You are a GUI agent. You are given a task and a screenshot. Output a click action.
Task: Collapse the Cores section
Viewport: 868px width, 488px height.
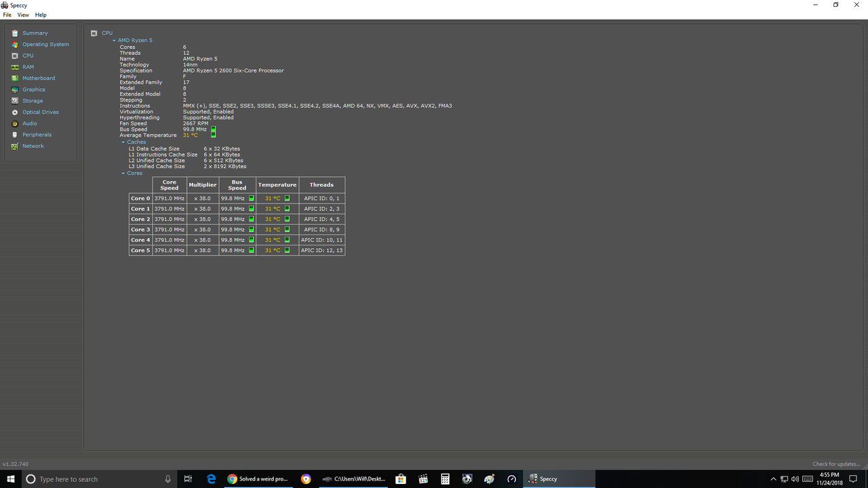pyautogui.click(x=123, y=174)
